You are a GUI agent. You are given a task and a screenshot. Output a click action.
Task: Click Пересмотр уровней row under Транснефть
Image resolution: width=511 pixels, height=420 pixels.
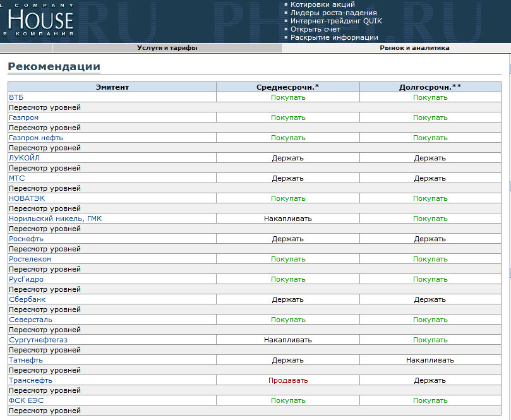pyautogui.click(x=255, y=390)
